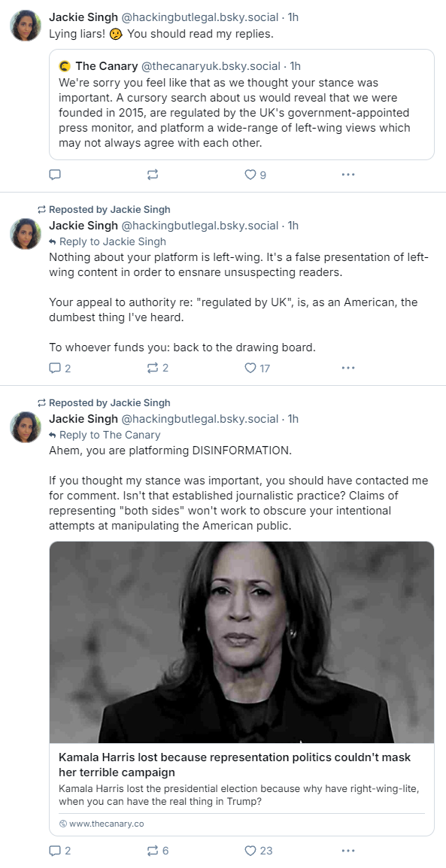
Task: Open more options on the first post
Action: coord(347,175)
